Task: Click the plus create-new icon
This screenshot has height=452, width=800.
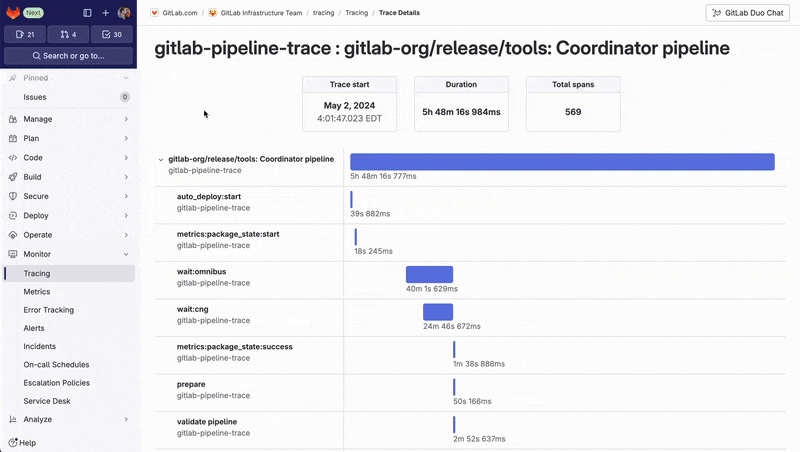Action: point(106,13)
